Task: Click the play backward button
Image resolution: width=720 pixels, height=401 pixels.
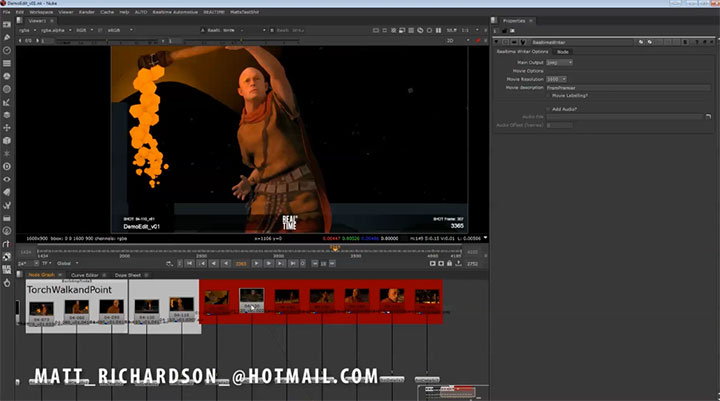Action: (225, 264)
